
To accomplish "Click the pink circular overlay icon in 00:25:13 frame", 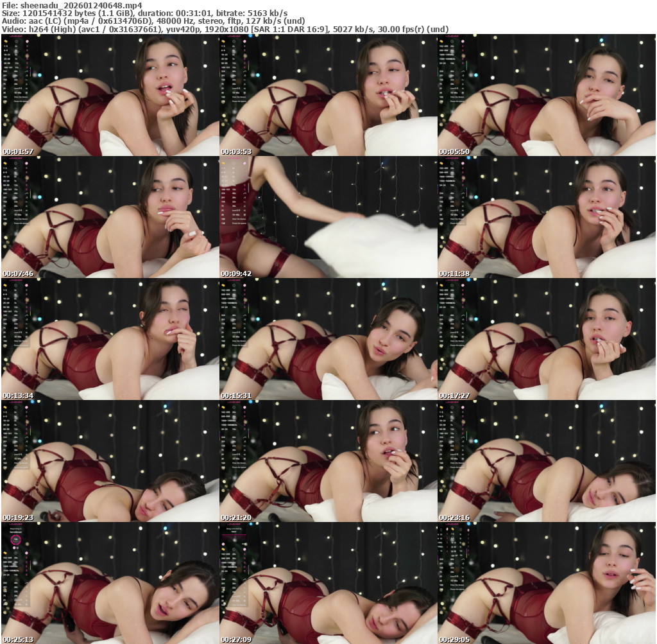I will point(15,539).
